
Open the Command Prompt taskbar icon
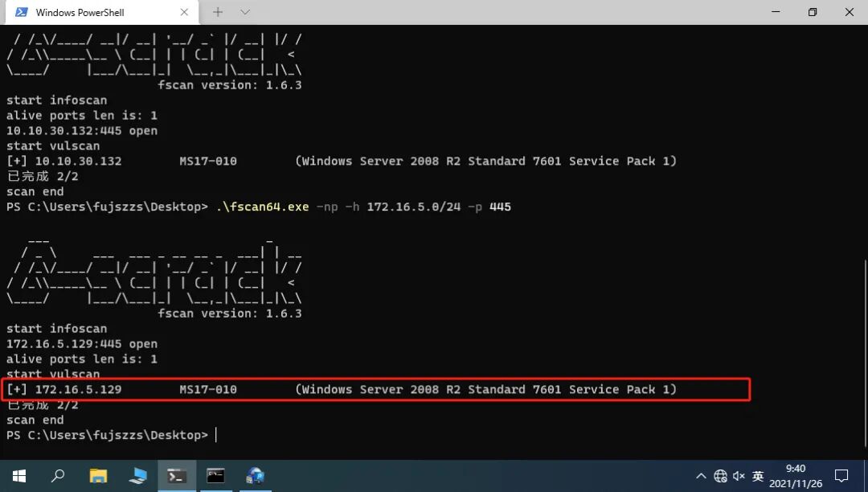point(216,476)
